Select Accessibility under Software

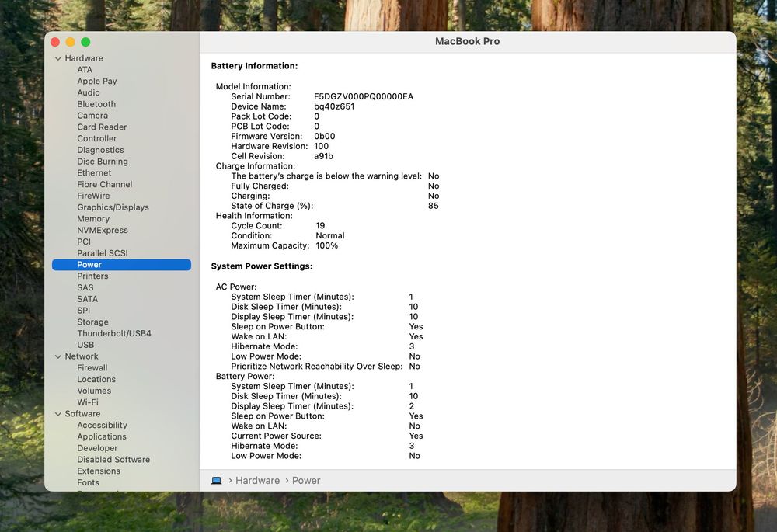tap(102, 425)
